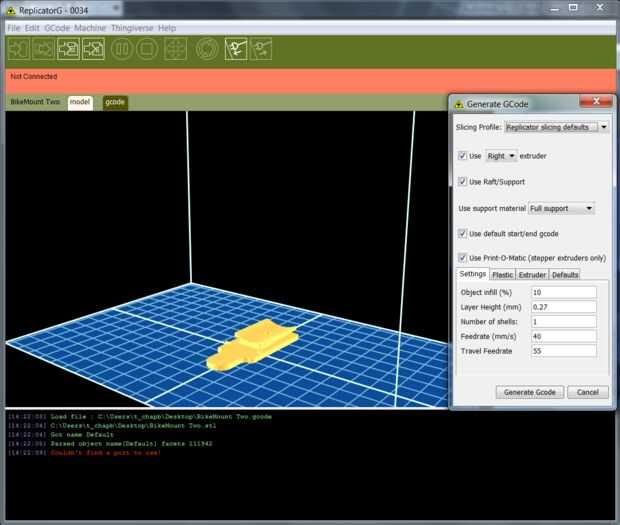Disable the Use Print-O-Matic checkbox
This screenshot has height=525, width=620.
(462, 258)
